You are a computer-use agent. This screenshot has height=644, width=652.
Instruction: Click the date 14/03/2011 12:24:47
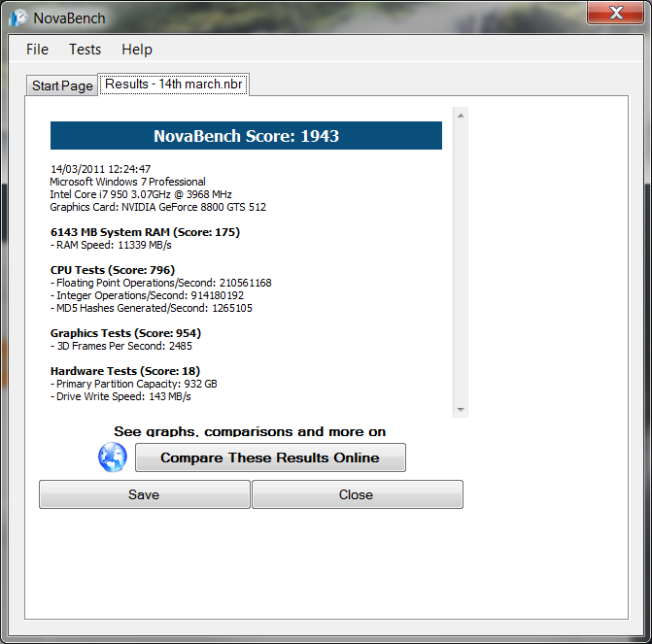(x=100, y=169)
